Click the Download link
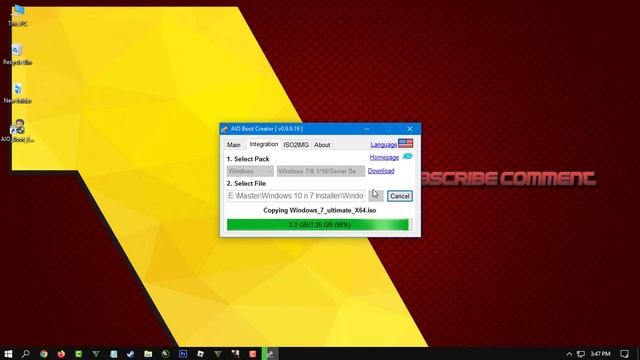The height and width of the screenshot is (360, 640). (x=381, y=171)
